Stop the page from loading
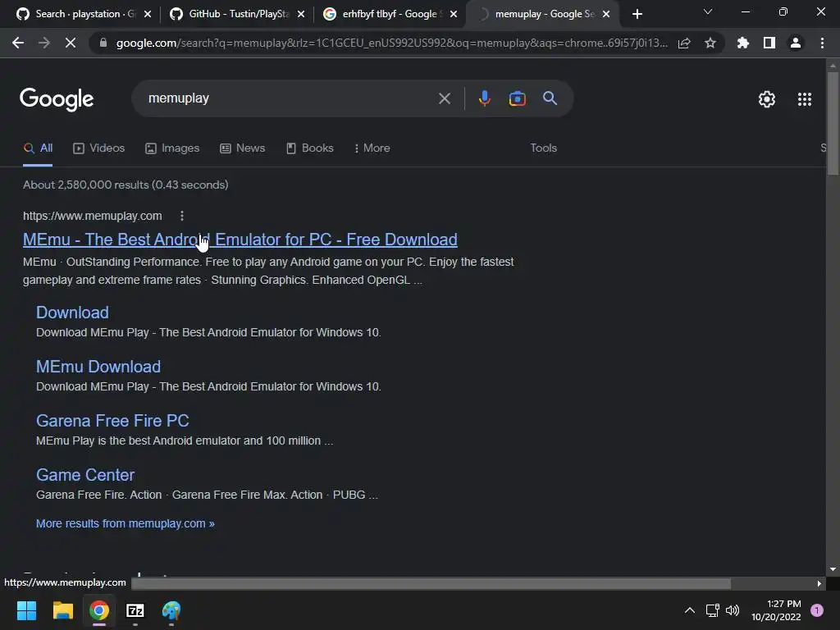Screen dimensions: 840x630 pyautogui.click(x=71, y=43)
